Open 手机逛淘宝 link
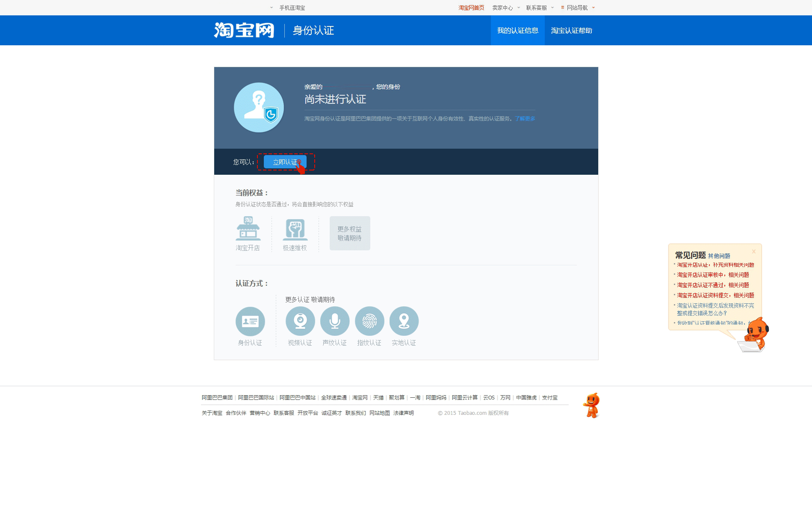 pyautogui.click(x=292, y=8)
